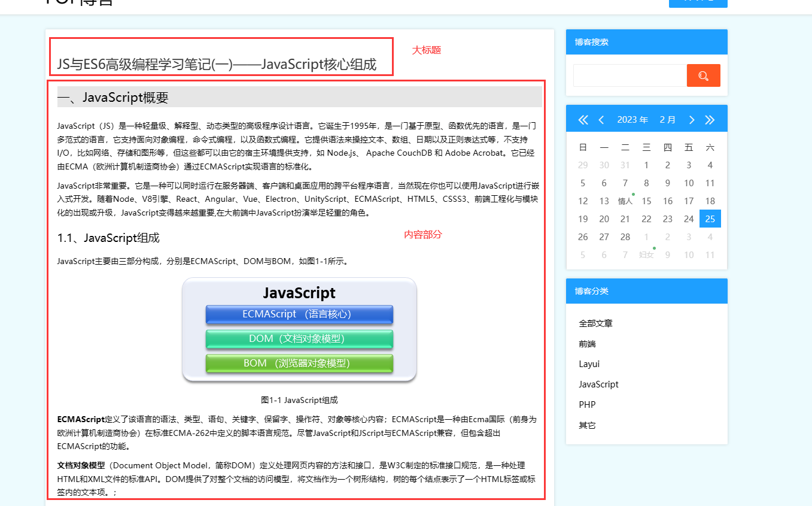Click the 博客分类 panel header

pos(647,291)
